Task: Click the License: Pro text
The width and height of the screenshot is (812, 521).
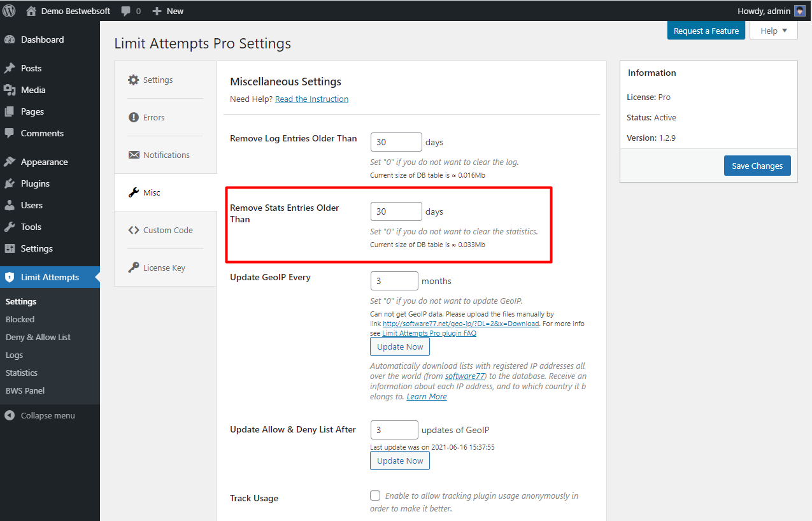Action: coord(648,97)
